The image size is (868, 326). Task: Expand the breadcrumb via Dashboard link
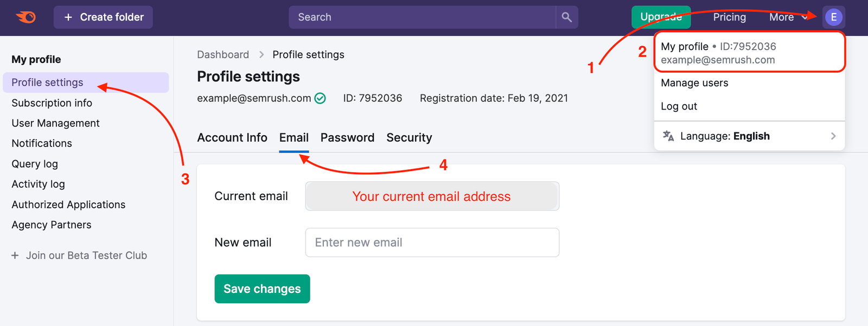tap(223, 54)
